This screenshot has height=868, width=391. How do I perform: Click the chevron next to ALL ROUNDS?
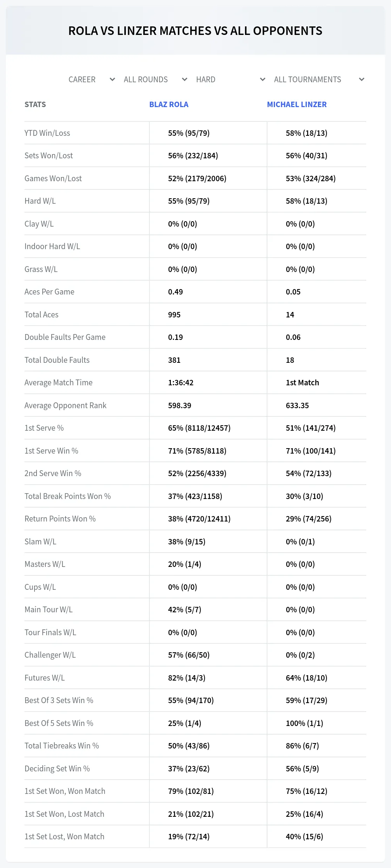point(184,80)
